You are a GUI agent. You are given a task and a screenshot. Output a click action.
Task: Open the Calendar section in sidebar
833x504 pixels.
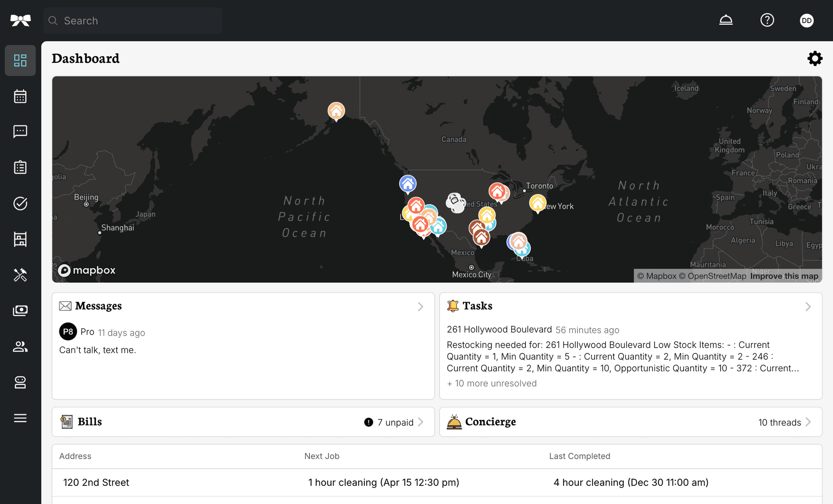point(20,96)
